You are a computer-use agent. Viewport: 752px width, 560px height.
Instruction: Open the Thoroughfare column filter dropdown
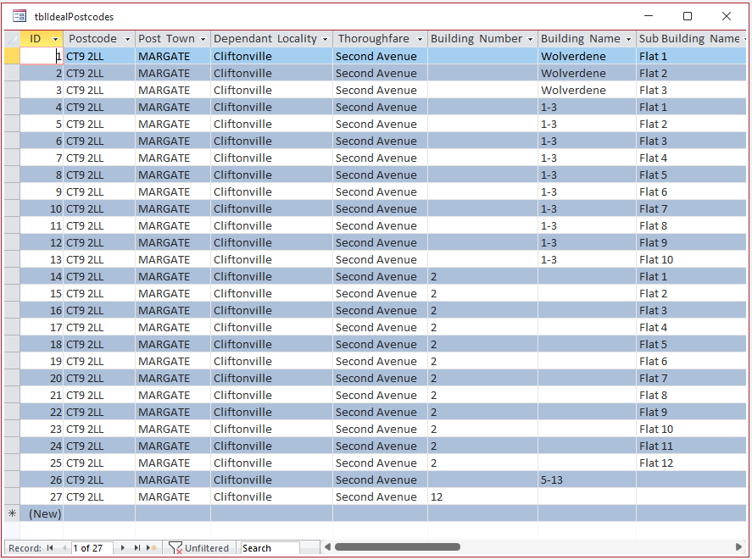click(421, 39)
